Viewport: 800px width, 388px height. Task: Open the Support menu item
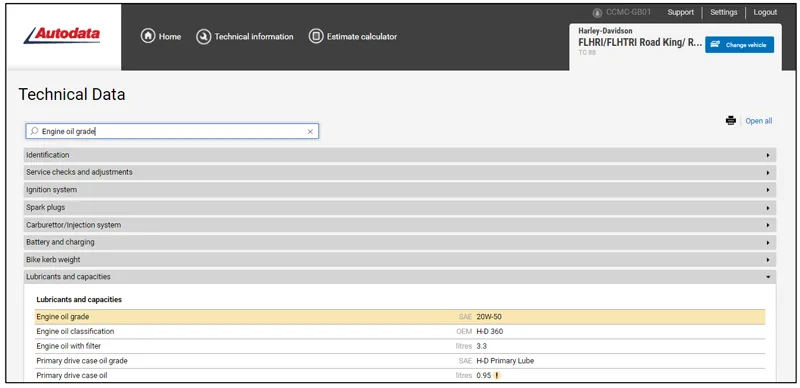click(681, 12)
